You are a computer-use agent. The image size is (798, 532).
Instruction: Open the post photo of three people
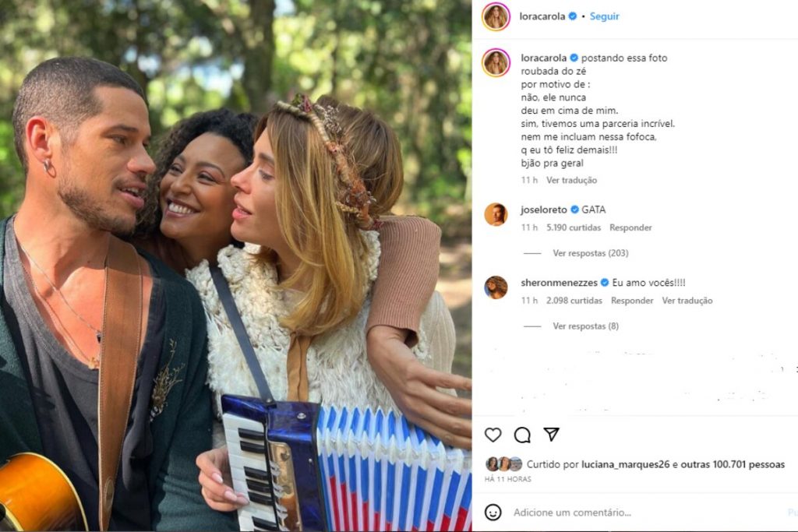(x=235, y=265)
